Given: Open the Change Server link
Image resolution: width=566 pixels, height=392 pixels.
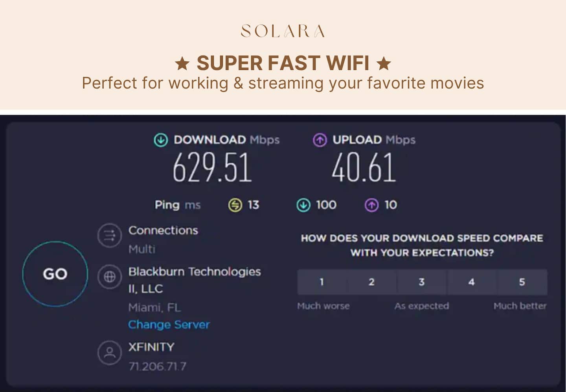Looking at the screenshot, I should 169,325.
